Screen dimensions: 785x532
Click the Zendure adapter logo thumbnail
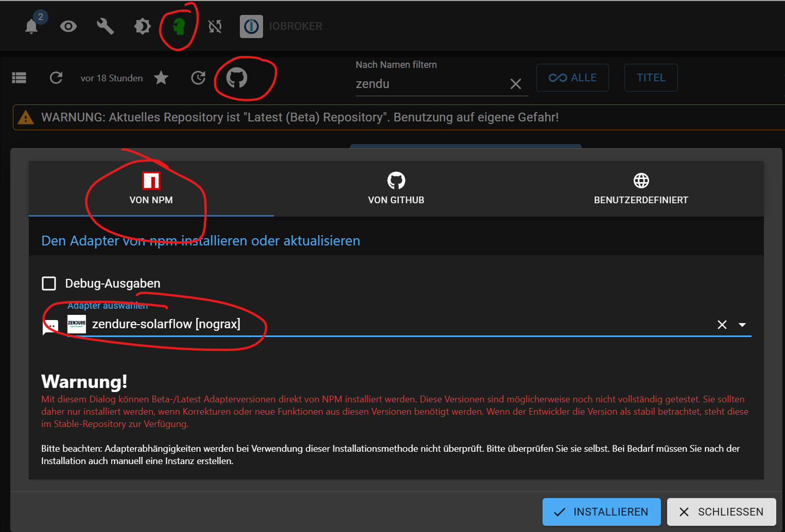pyautogui.click(x=77, y=324)
